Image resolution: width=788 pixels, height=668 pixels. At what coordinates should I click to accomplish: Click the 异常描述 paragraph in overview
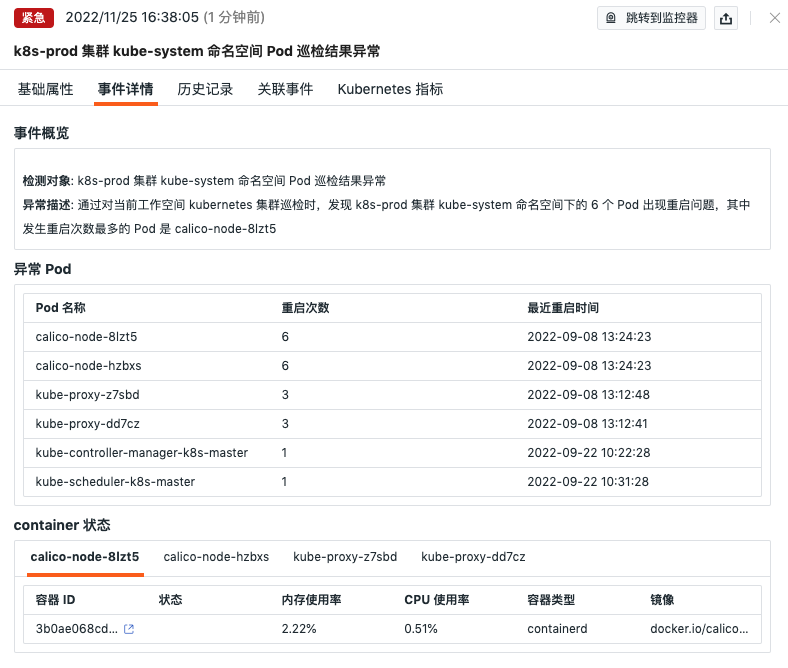[386, 217]
